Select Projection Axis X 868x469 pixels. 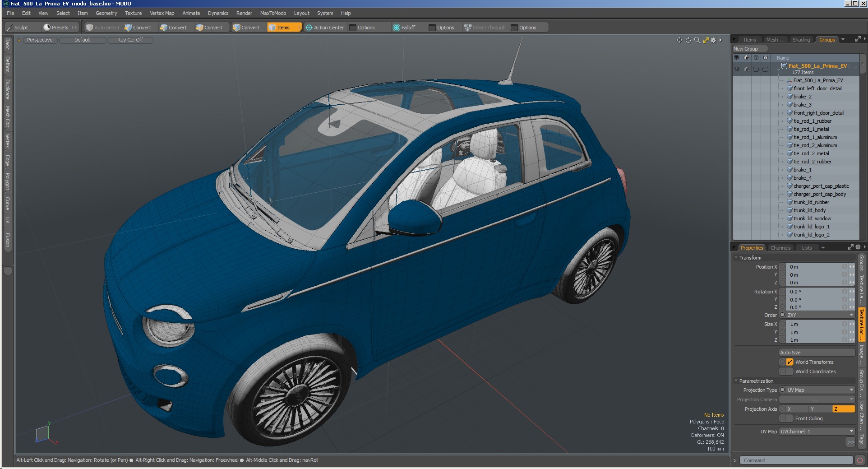click(797, 409)
